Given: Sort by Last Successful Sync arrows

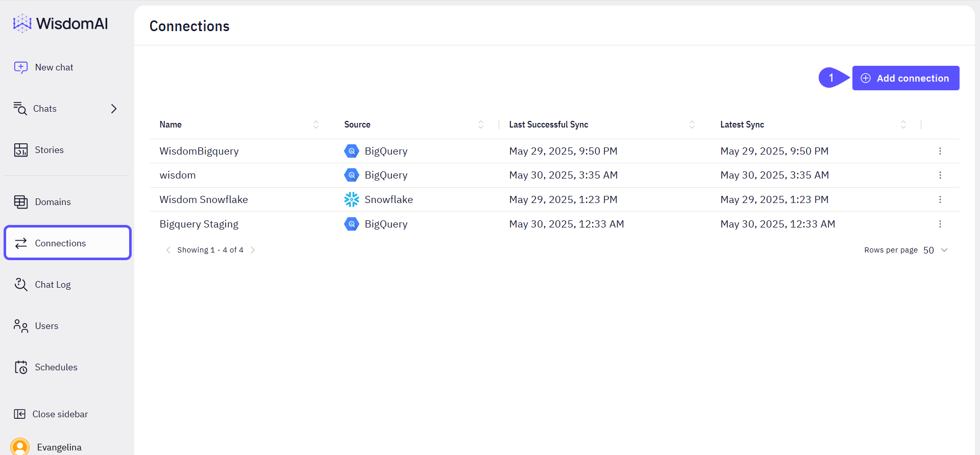Looking at the screenshot, I should [x=692, y=124].
